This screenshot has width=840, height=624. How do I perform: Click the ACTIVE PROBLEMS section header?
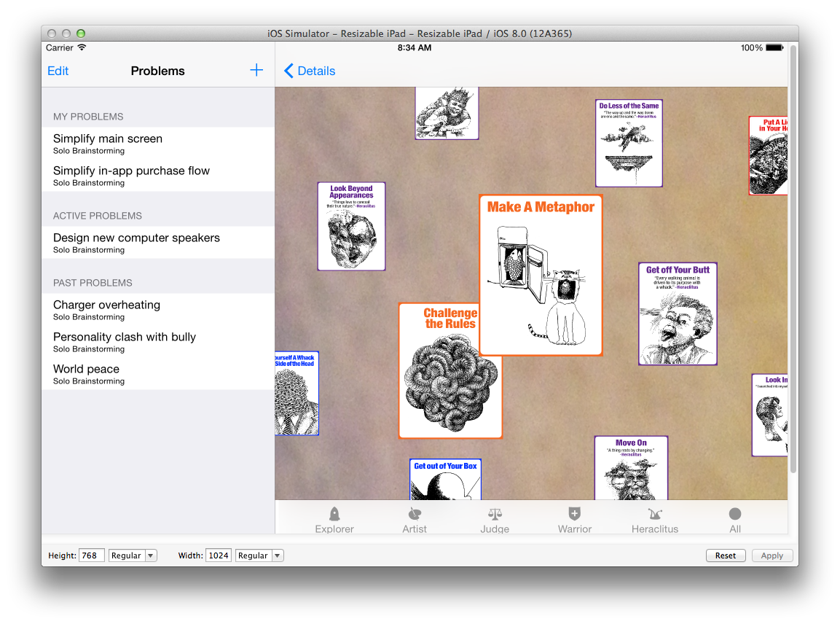tap(98, 216)
